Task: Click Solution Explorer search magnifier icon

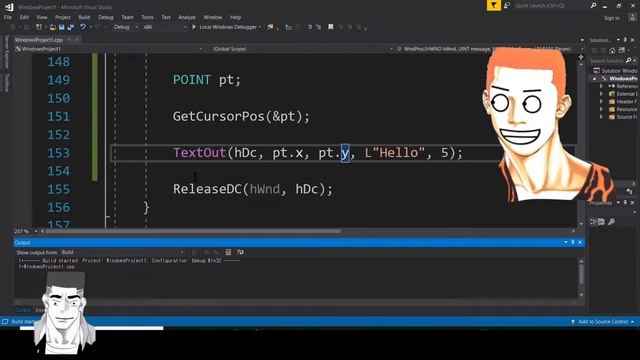Action: [628, 60]
